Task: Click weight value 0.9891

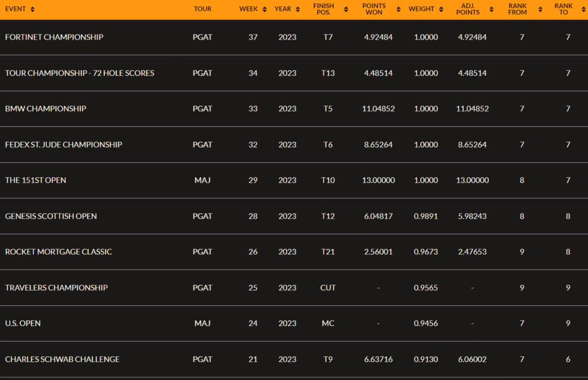Action: click(x=426, y=216)
